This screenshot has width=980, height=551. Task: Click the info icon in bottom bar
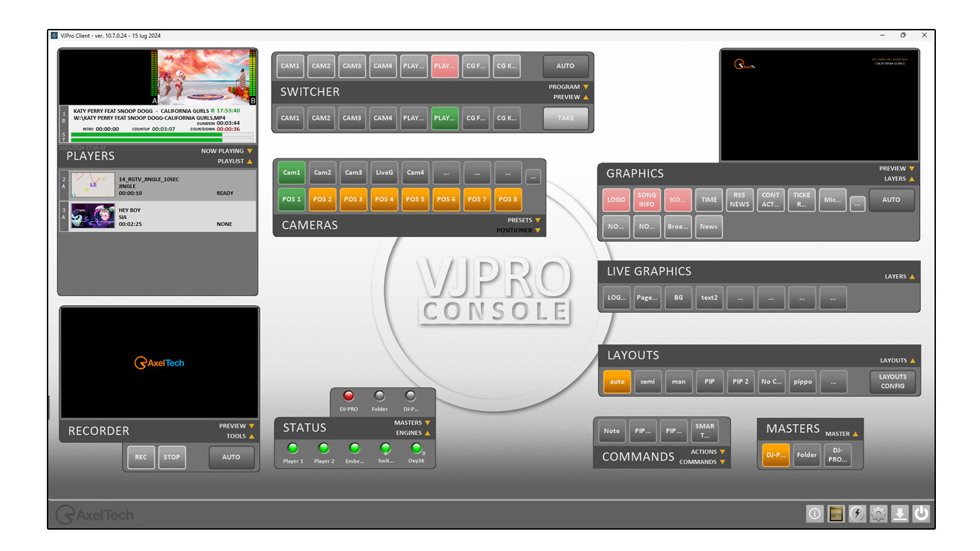tap(815, 514)
